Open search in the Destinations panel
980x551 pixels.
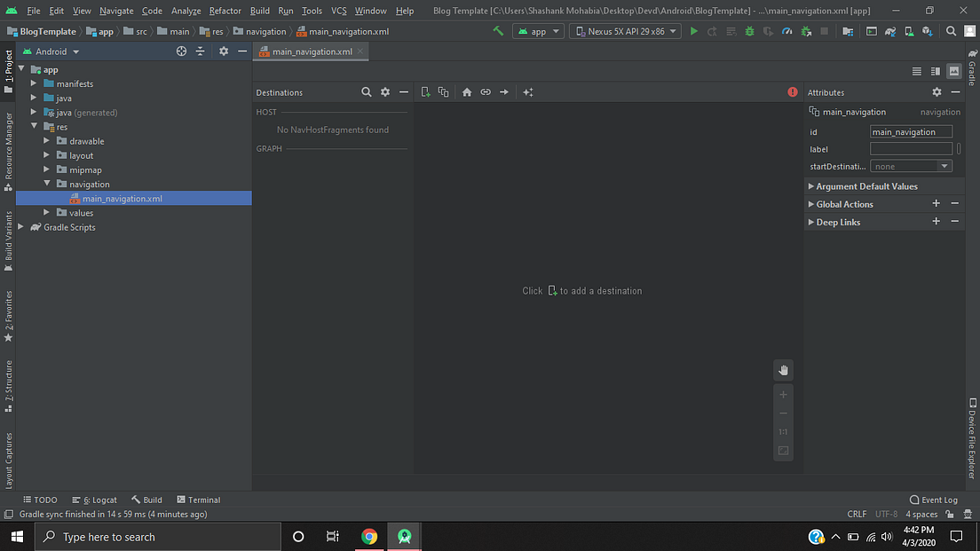click(367, 91)
